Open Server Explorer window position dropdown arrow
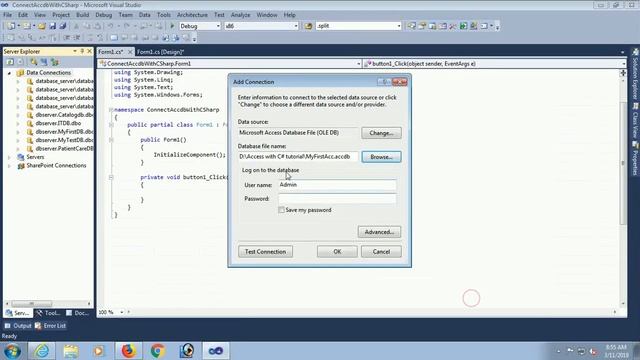 [75, 51]
